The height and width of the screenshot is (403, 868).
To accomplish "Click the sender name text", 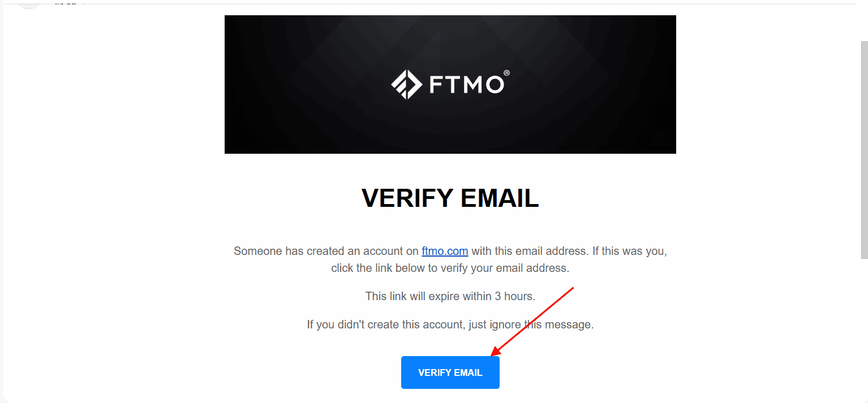I will tap(64, 2).
